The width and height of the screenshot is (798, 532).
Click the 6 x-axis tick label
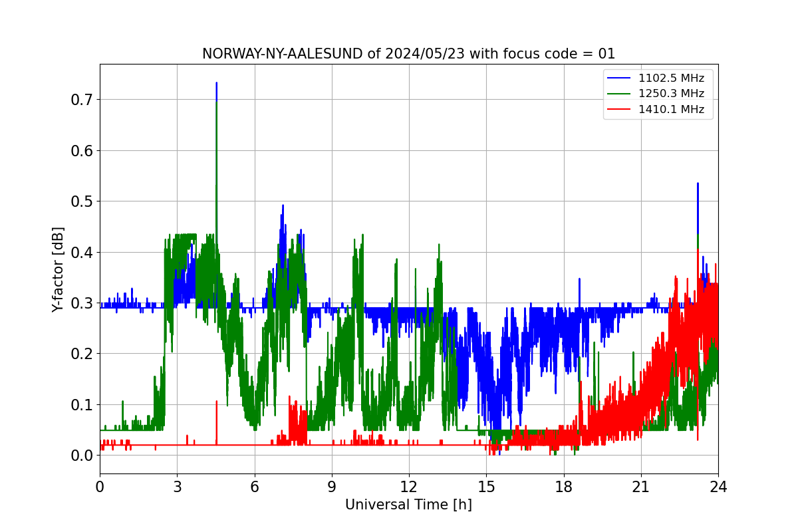click(x=255, y=487)
